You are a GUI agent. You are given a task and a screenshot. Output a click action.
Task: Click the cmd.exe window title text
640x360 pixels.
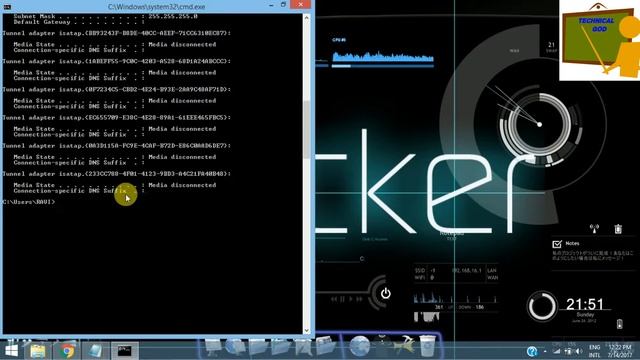[156, 7]
